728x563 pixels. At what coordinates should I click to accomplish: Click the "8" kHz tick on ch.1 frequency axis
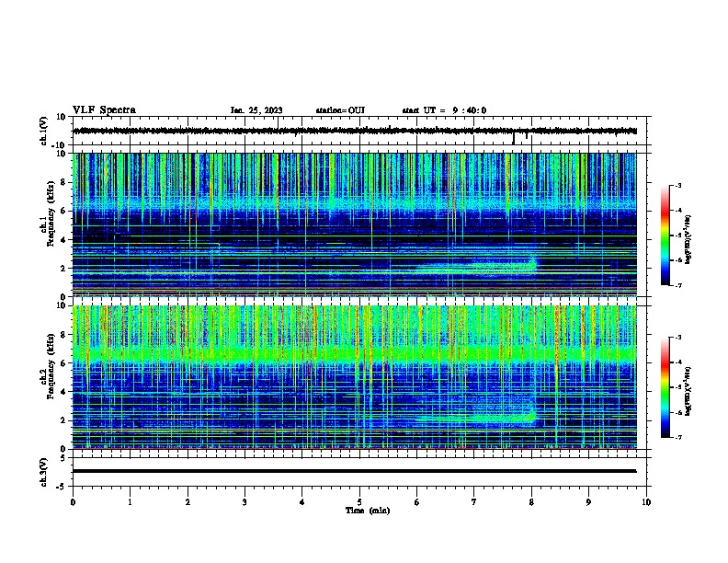point(63,182)
